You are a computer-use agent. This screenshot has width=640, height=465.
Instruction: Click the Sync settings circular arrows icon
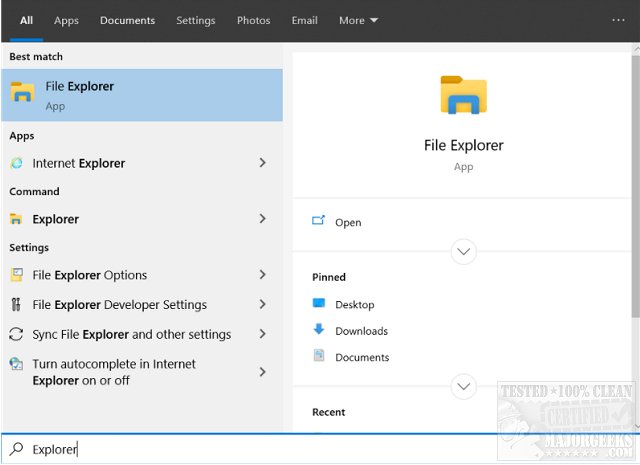(x=17, y=335)
